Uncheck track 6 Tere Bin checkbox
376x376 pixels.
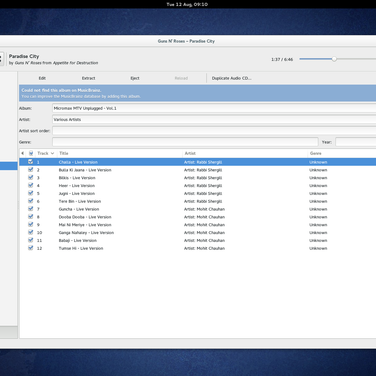pos(31,201)
